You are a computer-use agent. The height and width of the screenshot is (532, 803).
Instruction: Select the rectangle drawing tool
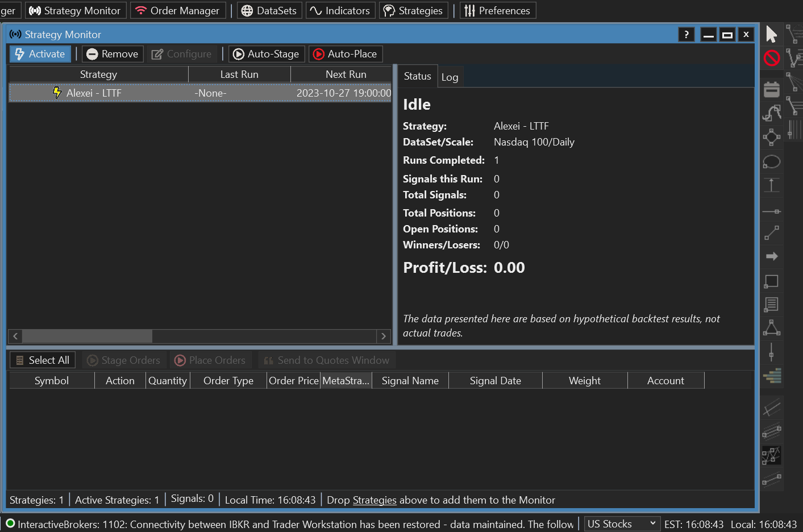tap(771, 281)
